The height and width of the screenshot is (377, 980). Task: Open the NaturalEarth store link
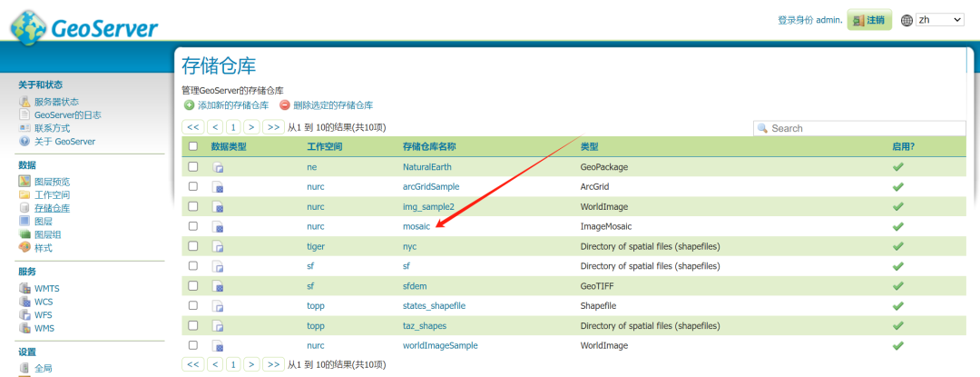coord(426,167)
